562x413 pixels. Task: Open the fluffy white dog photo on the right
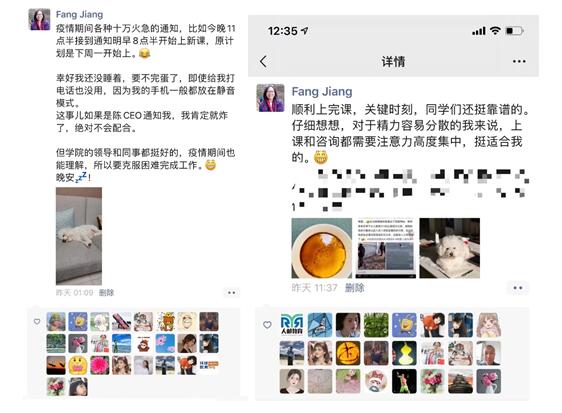click(x=450, y=248)
